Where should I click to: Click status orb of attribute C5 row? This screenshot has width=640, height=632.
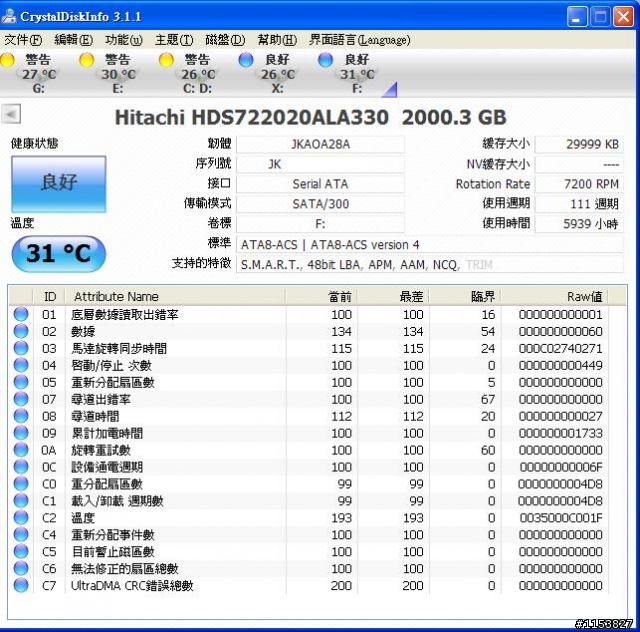tap(21, 552)
